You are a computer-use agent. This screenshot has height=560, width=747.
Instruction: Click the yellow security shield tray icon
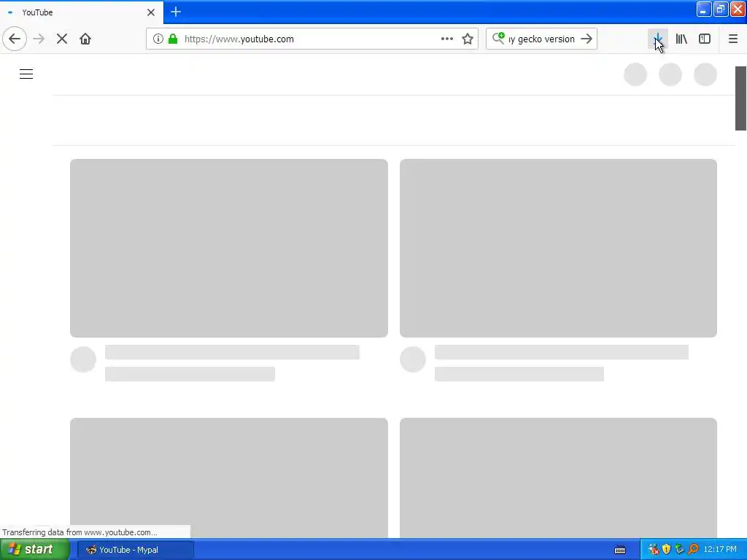[667, 550]
